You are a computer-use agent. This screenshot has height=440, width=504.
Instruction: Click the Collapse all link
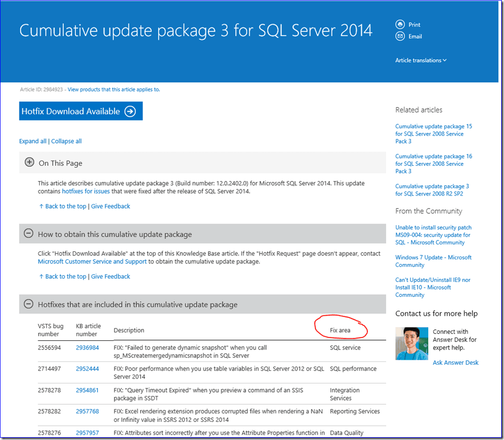tap(66, 141)
